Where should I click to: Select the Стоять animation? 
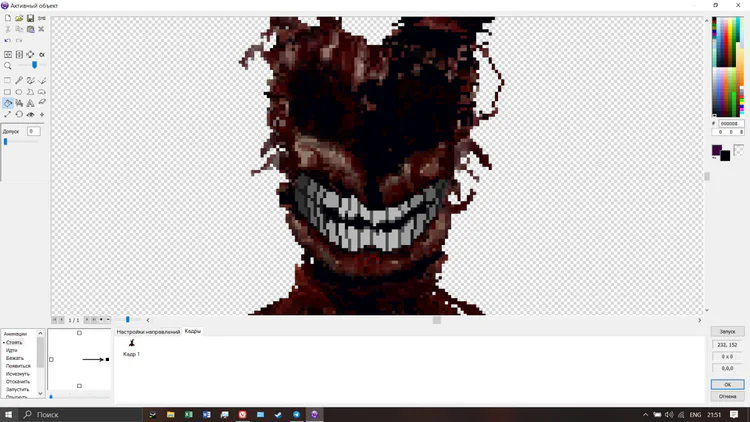click(x=14, y=343)
